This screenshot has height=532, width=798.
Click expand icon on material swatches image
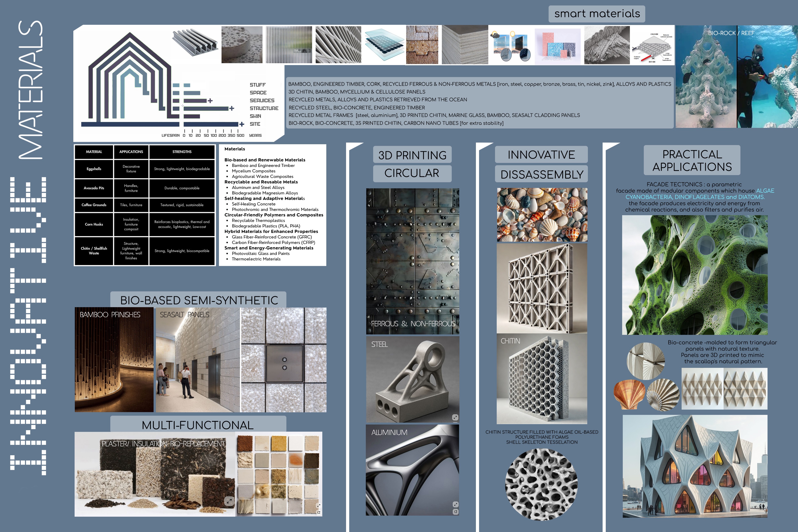click(319, 505)
